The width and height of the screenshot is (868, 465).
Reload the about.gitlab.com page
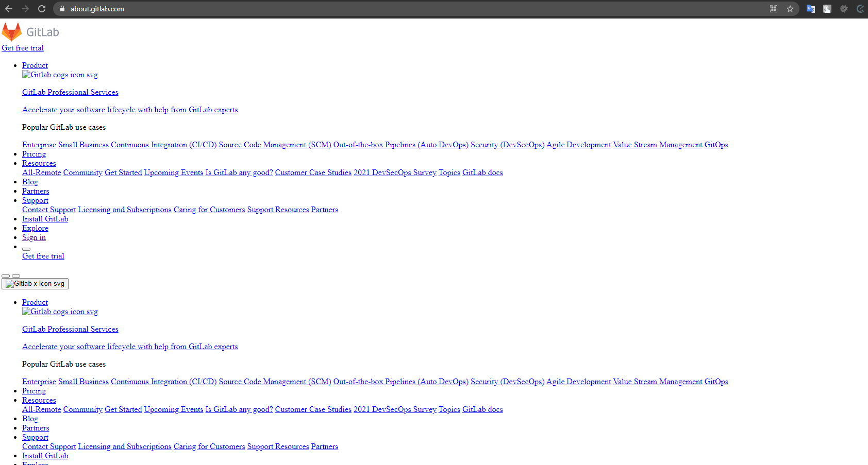click(x=42, y=9)
